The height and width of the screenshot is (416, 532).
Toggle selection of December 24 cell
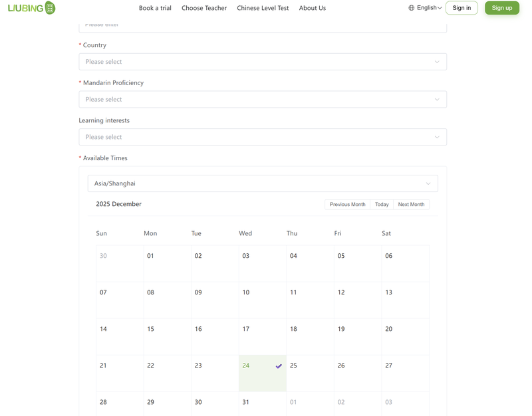coord(262,373)
